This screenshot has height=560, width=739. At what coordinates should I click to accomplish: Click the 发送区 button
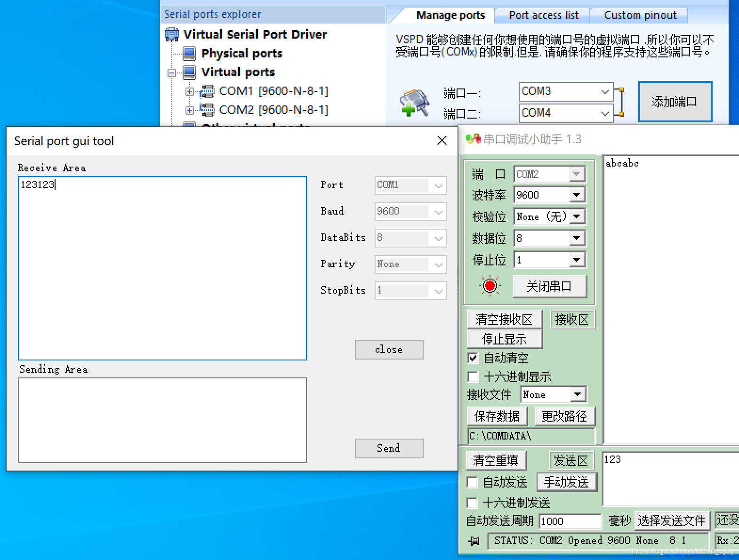[x=571, y=460]
